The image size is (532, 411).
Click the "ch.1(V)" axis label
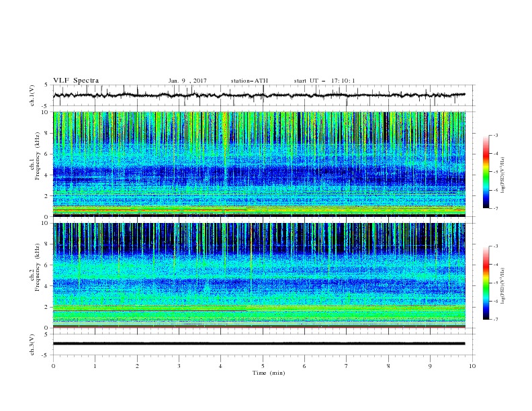tap(32, 95)
